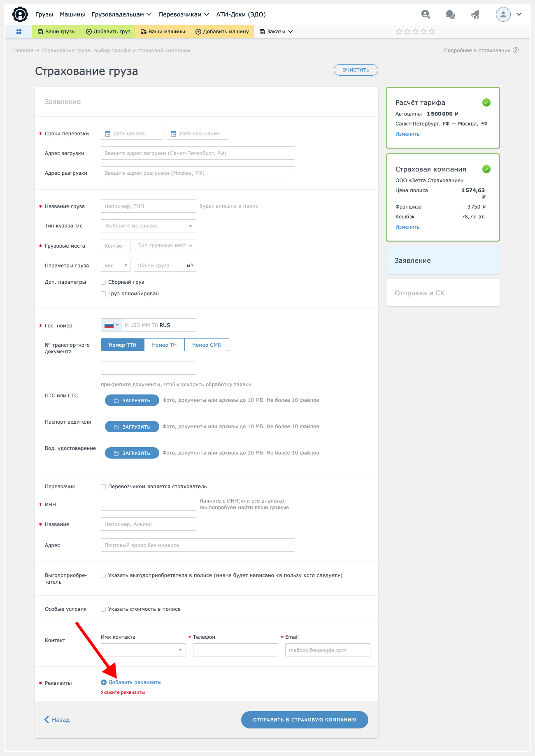
Task: Click the third rating star
Action: click(415, 32)
